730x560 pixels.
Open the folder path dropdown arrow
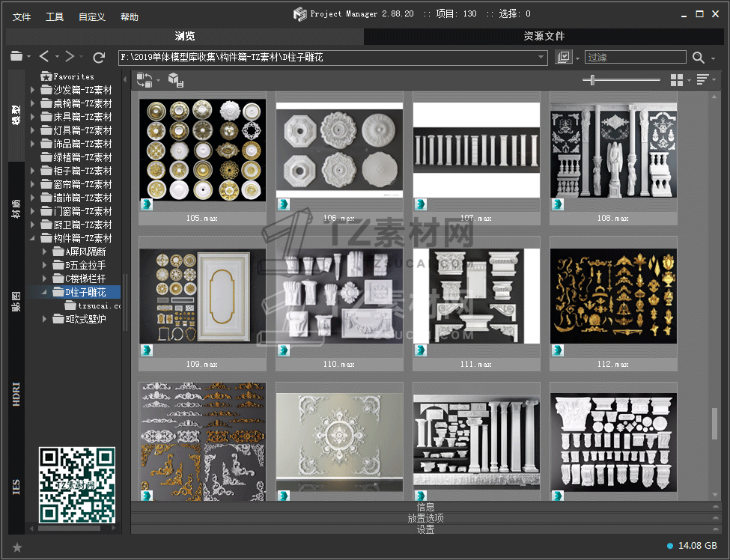coord(541,58)
